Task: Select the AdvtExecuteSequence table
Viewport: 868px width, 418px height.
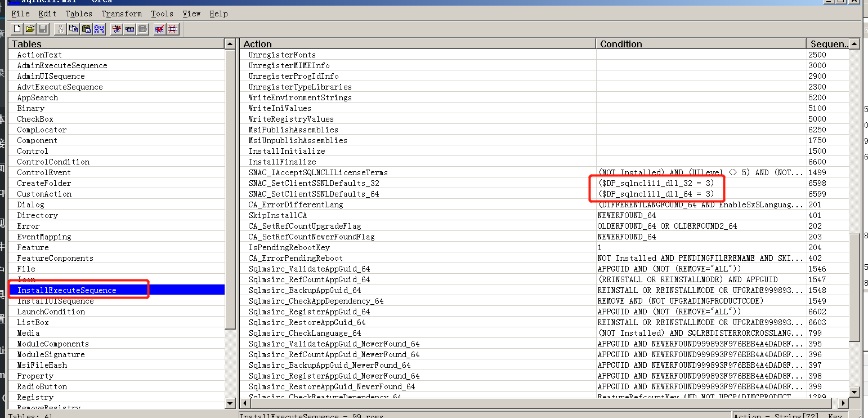Action: pyautogui.click(x=117, y=87)
